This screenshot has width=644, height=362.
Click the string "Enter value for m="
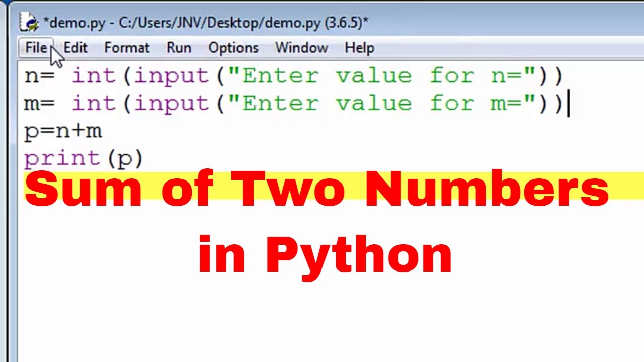(382, 104)
